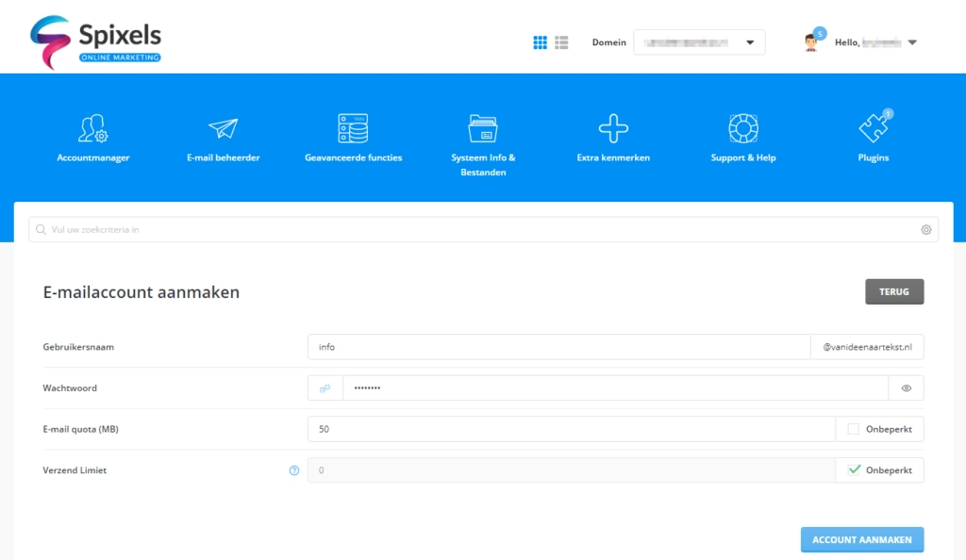
Task: Click the @vanideenaartekst.nl domain suffix
Action: pyautogui.click(x=868, y=347)
